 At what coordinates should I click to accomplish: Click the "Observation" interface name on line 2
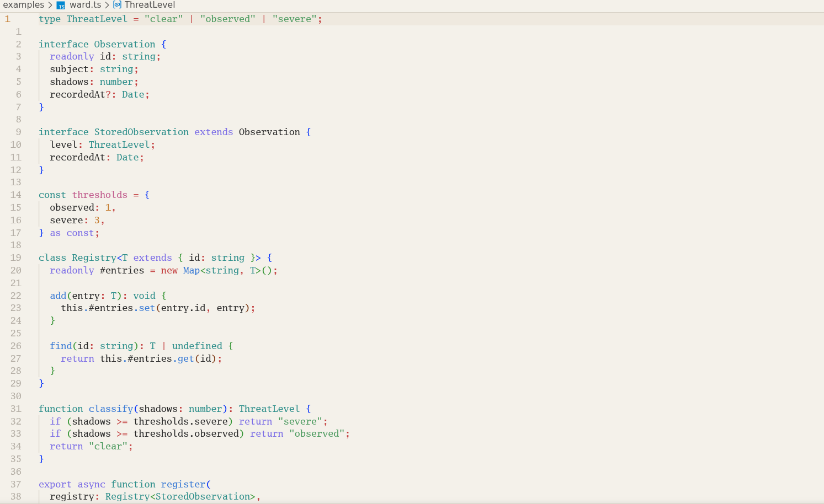pyautogui.click(x=125, y=44)
